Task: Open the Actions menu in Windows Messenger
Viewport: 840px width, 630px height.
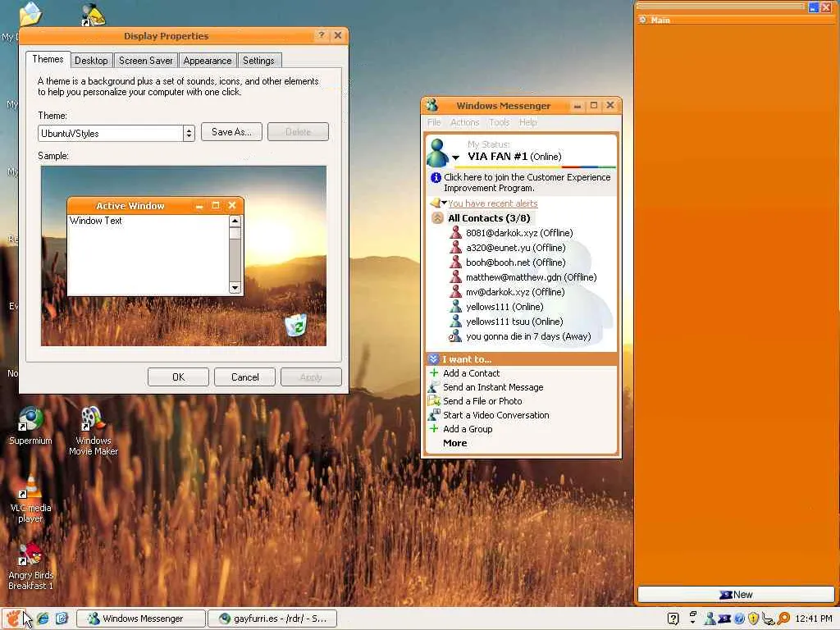Action: tap(464, 123)
